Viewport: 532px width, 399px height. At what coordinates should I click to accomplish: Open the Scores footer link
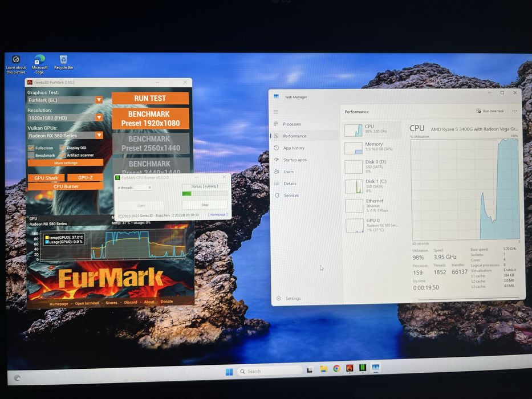point(111,303)
